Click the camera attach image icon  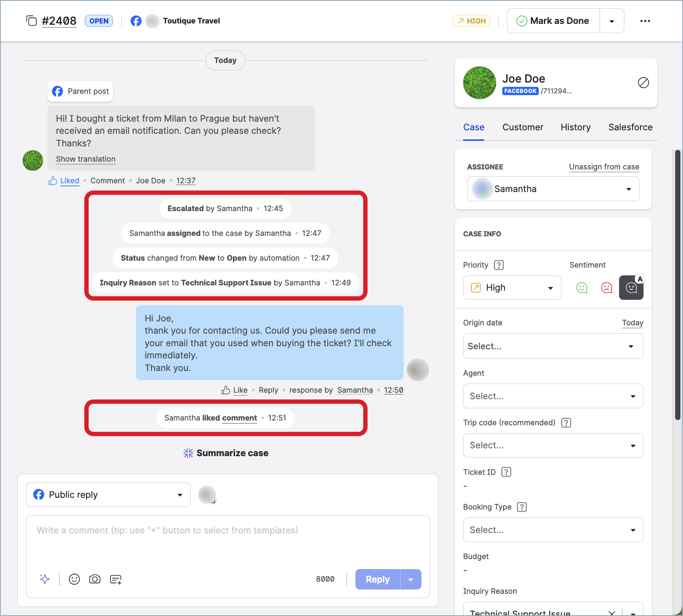pos(95,579)
